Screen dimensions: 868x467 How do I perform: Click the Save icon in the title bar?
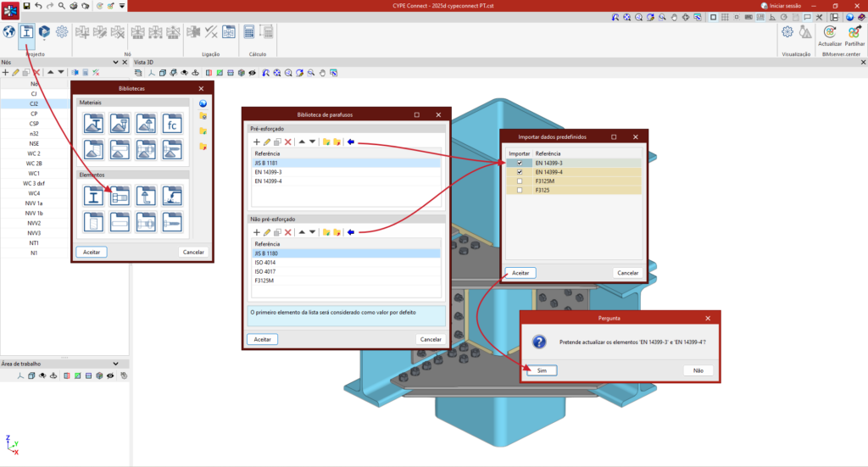[26, 6]
